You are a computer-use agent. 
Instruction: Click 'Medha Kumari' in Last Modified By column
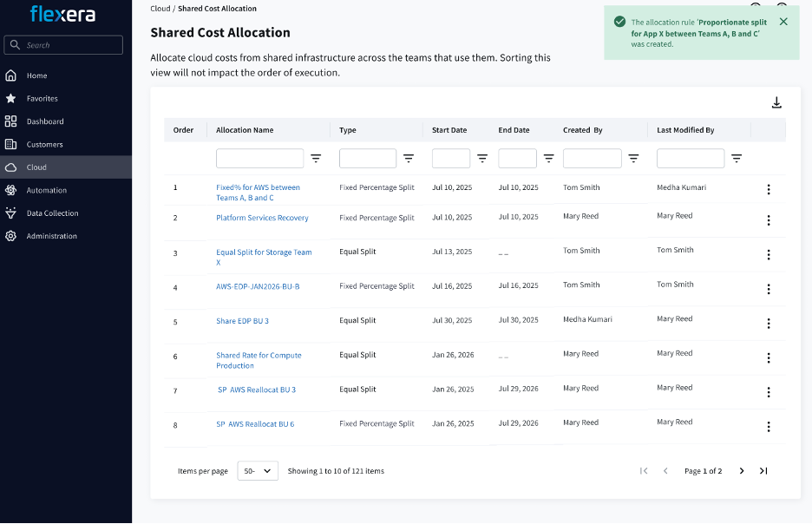(x=682, y=187)
